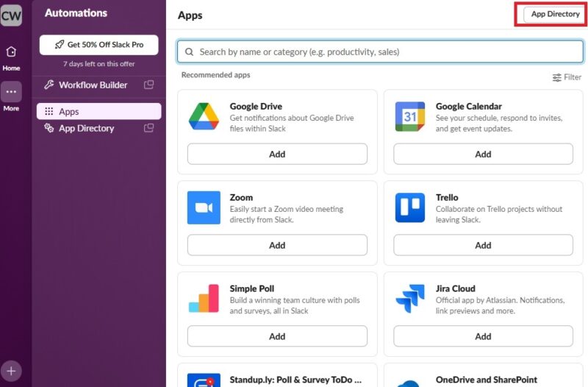The height and width of the screenshot is (387, 588).
Task: Open the Google Calendar app title
Action: click(468, 106)
